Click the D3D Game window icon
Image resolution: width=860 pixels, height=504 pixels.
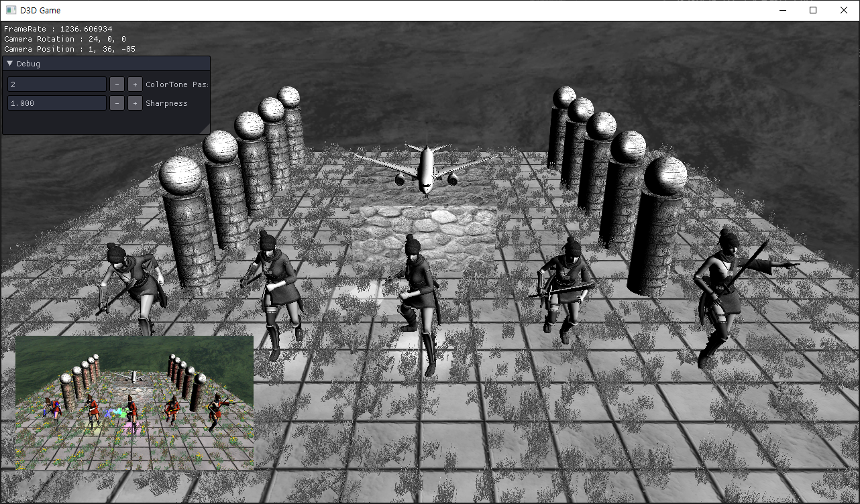click(x=11, y=10)
